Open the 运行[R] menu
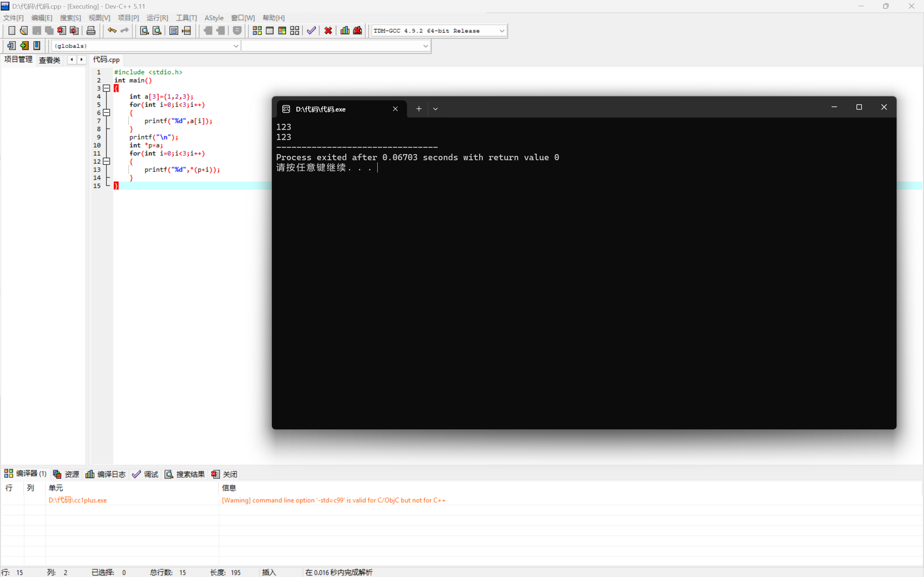This screenshot has width=924, height=577. [157, 18]
